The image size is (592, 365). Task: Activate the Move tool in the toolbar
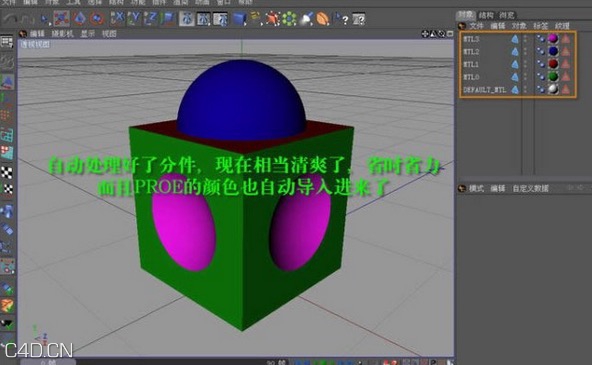pos(62,18)
